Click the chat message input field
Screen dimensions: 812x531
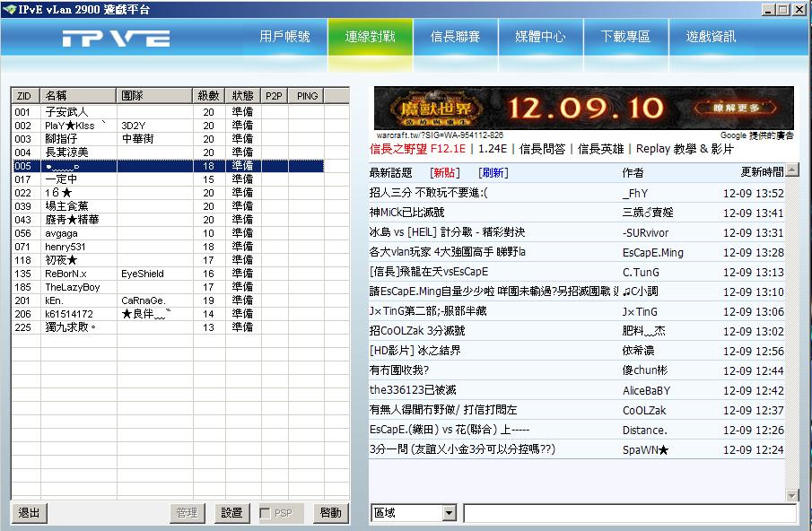click(x=630, y=513)
